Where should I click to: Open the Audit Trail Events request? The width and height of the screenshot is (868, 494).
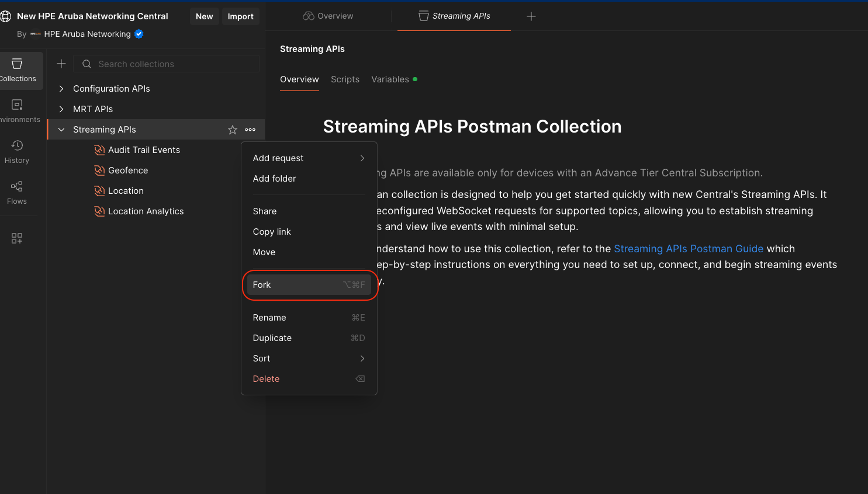(144, 150)
